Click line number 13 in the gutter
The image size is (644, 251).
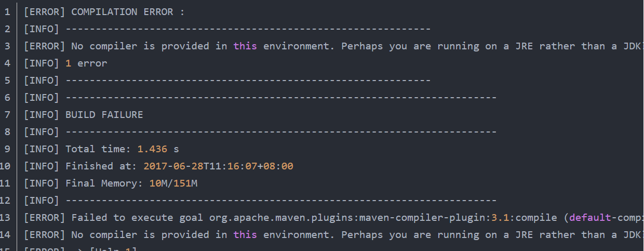[x=5, y=217]
